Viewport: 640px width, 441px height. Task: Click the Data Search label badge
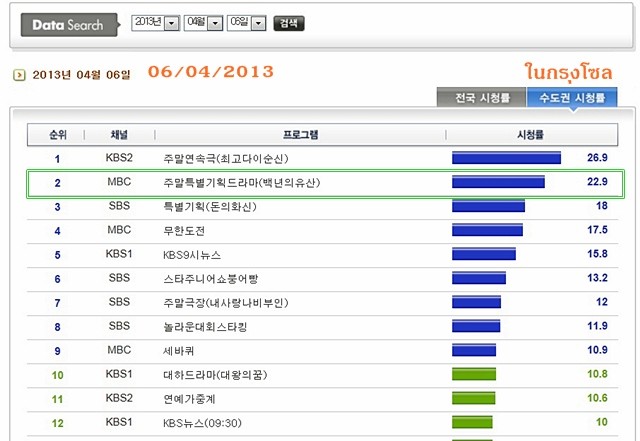pyautogui.click(x=70, y=25)
